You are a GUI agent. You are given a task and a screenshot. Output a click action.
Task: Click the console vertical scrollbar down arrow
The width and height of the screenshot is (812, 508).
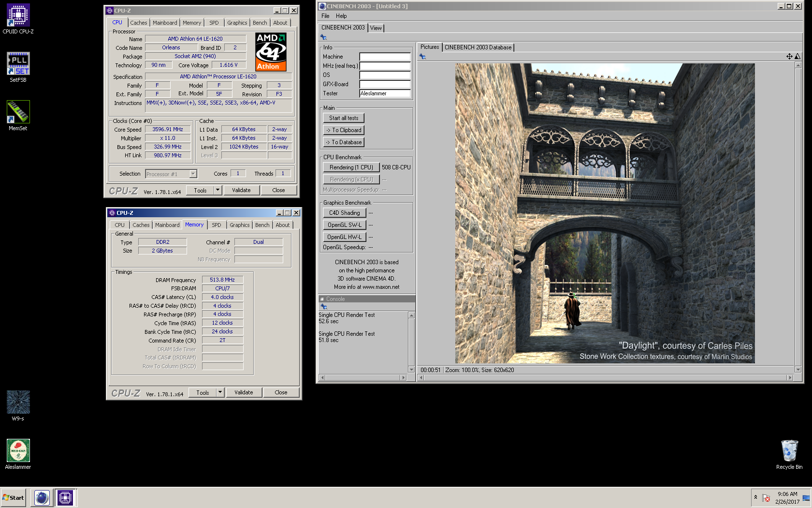click(x=411, y=370)
